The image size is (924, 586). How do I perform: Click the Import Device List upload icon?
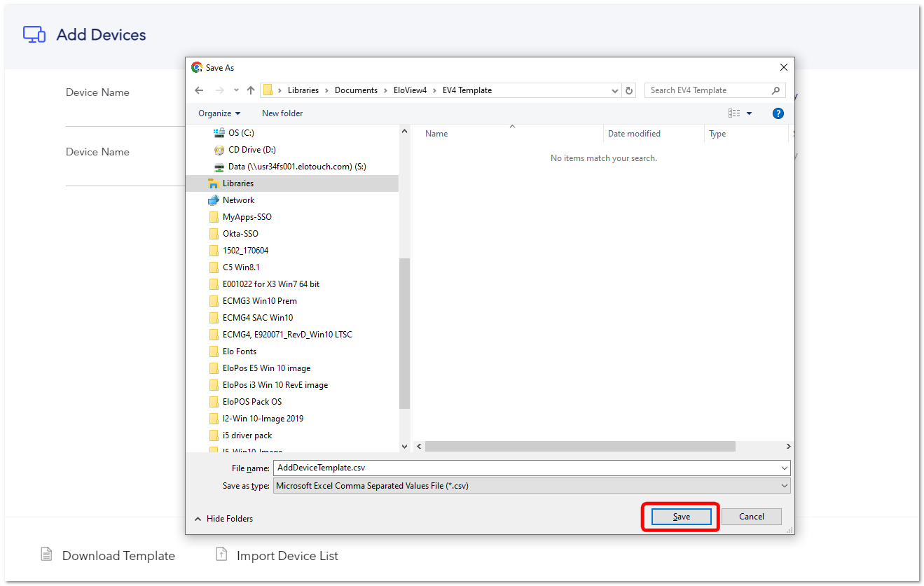(x=221, y=554)
